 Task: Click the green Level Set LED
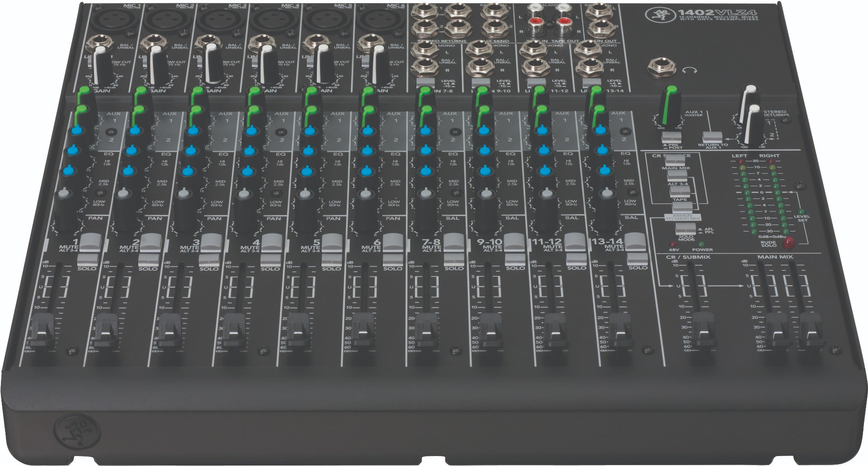(x=802, y=212)
